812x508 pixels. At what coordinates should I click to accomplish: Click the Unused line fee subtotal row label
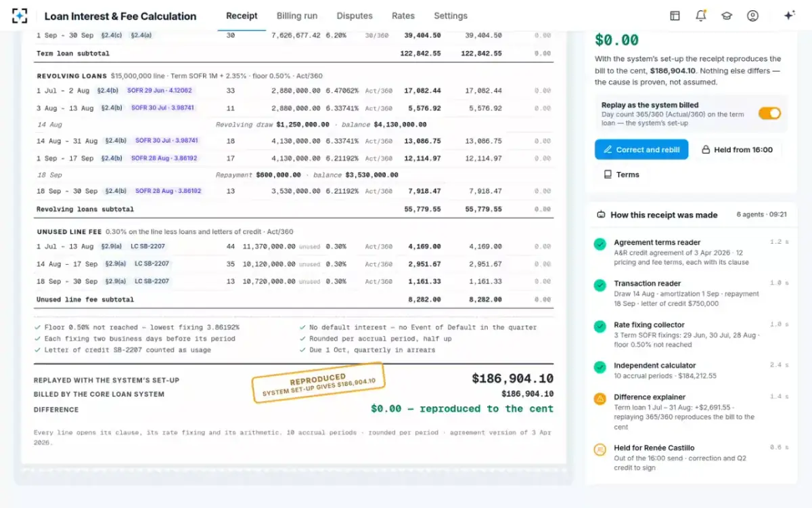[x=85, y=299]
